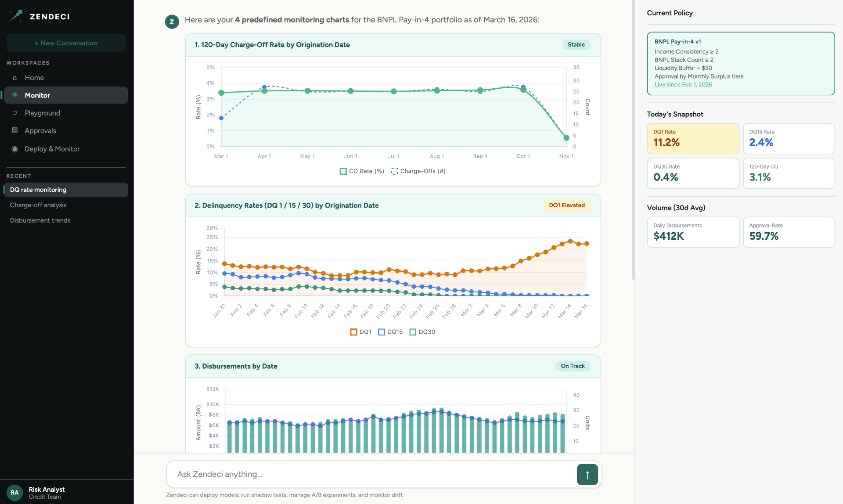Toggle DQ30 legend series
The image size is (843, 504).
[x=422, y=332]
